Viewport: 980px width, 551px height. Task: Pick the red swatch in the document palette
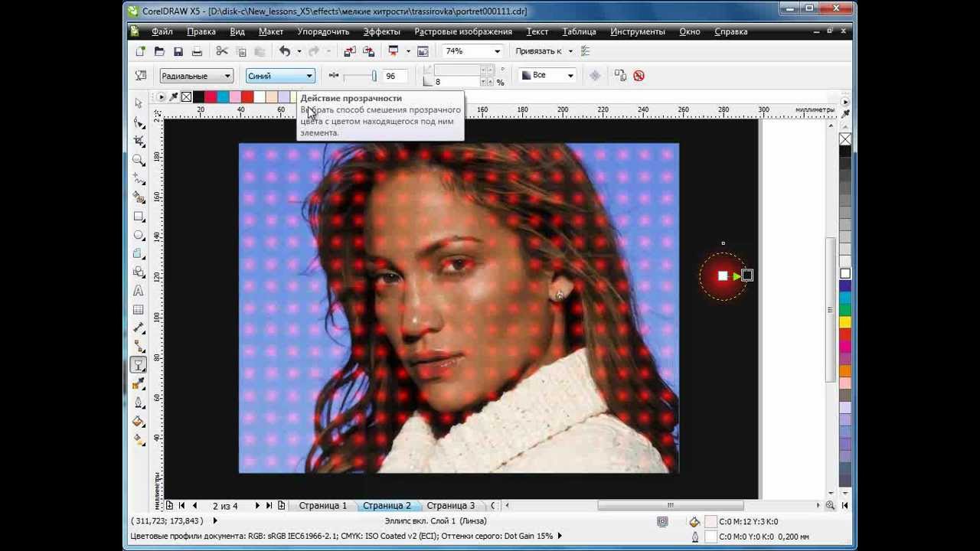tap(247, 97)
